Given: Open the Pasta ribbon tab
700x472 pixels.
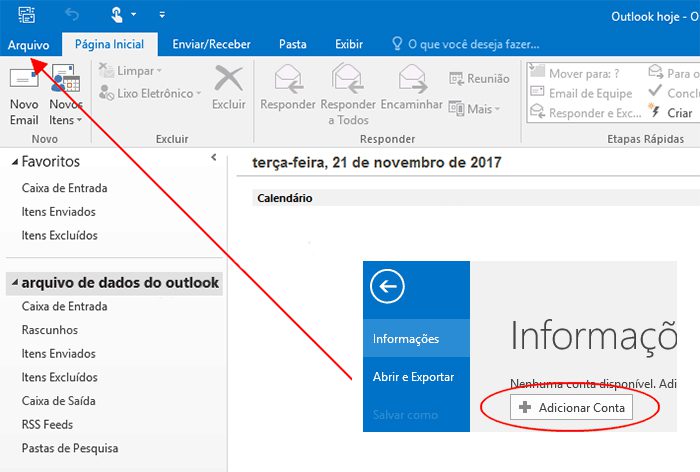Looking at the screenshot, I should [x=292, y=44].
